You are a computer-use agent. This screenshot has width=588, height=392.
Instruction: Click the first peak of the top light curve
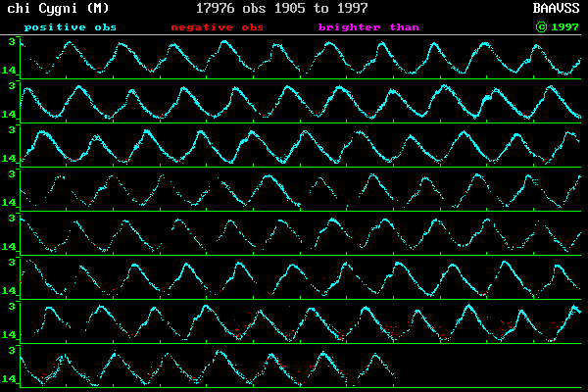point(69,44)
